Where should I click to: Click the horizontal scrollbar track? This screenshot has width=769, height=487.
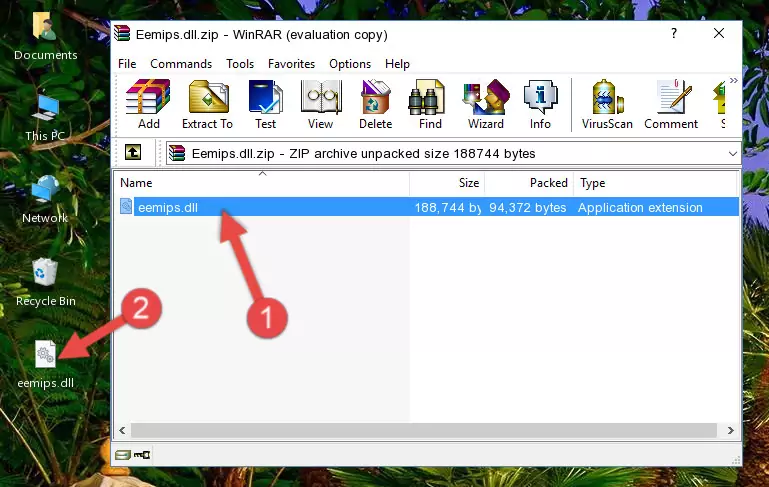coord(424,430)
